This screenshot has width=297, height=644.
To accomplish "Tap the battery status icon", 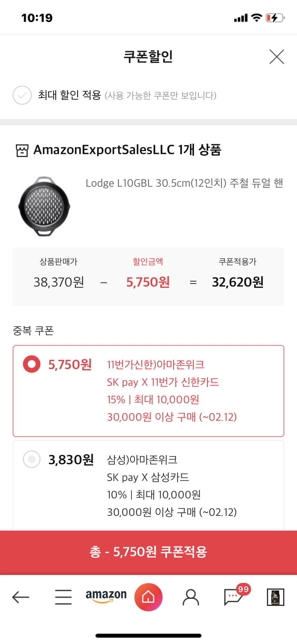I will click(275, 18).
